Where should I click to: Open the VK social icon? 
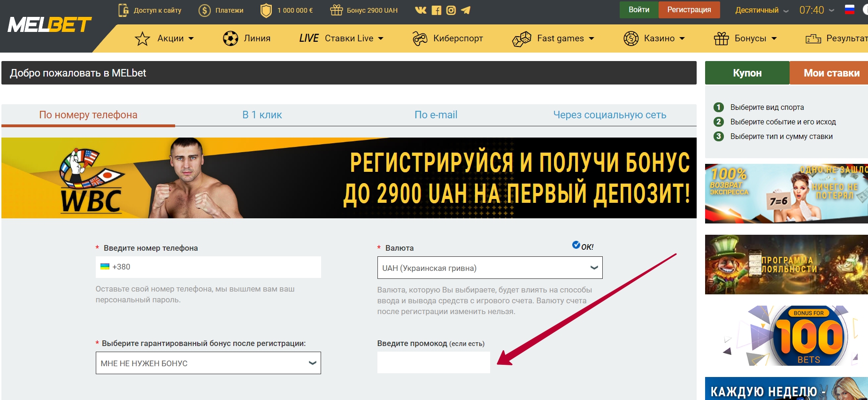(421, 10)
